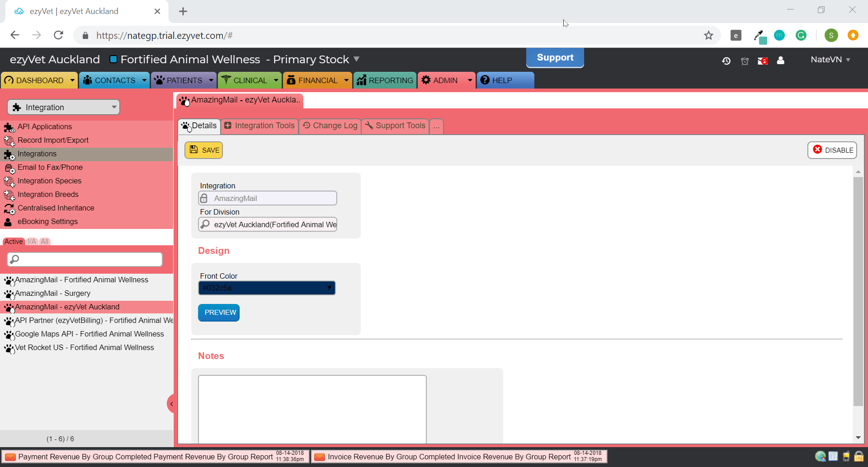Open a new browser tab
The image size is (868, 467).
[183, 12]
